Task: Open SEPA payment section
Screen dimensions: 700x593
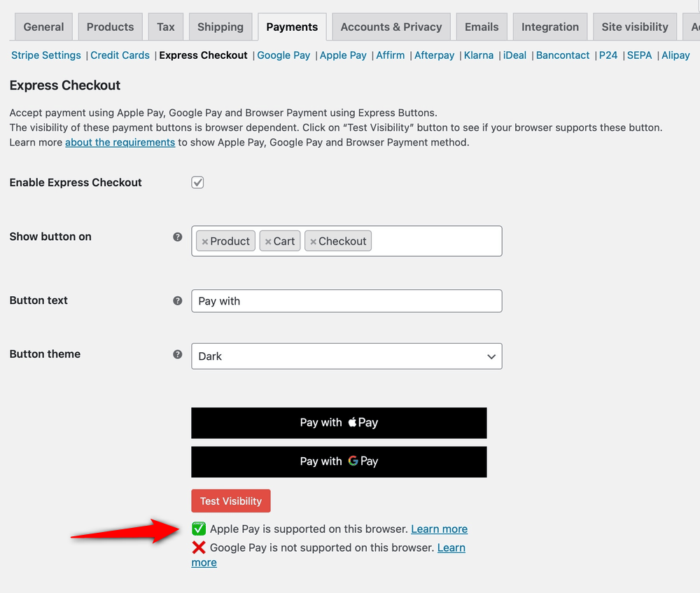Action: [x=639, y=55]
